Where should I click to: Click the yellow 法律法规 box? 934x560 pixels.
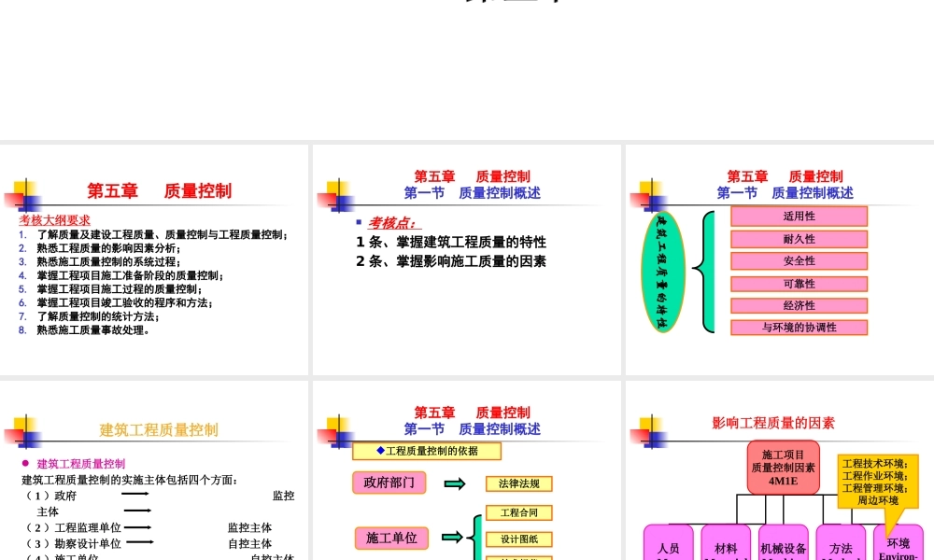pos(518,483)
